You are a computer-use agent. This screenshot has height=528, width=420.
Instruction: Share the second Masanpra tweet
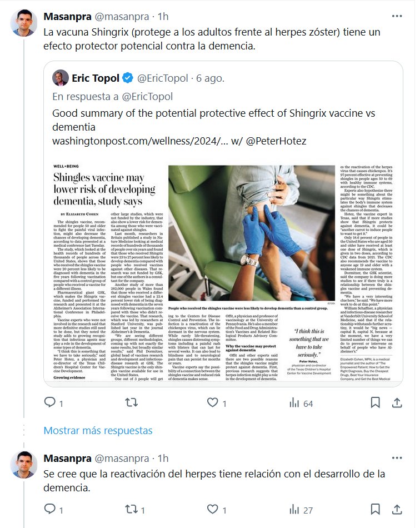pos(397,509)
